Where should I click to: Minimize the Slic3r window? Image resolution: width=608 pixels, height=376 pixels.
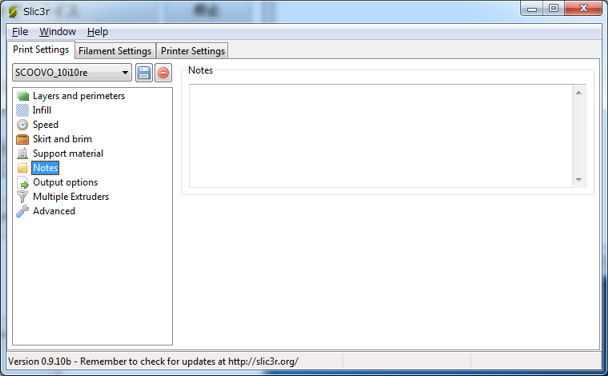click(532, 9)
